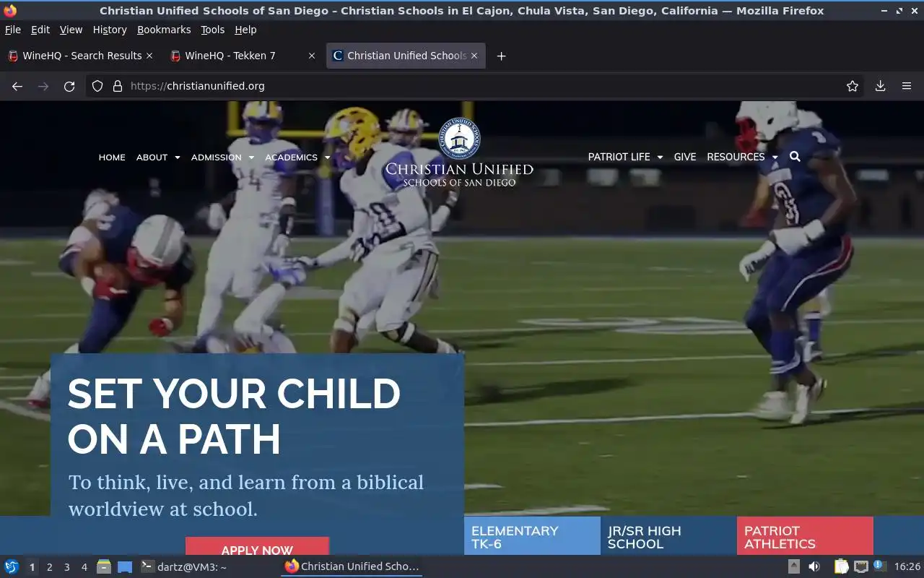Switch to virtual desktop 3
The height and width of the screenshot is (578, 924).
pyautogui.click(x=67, y=567)
